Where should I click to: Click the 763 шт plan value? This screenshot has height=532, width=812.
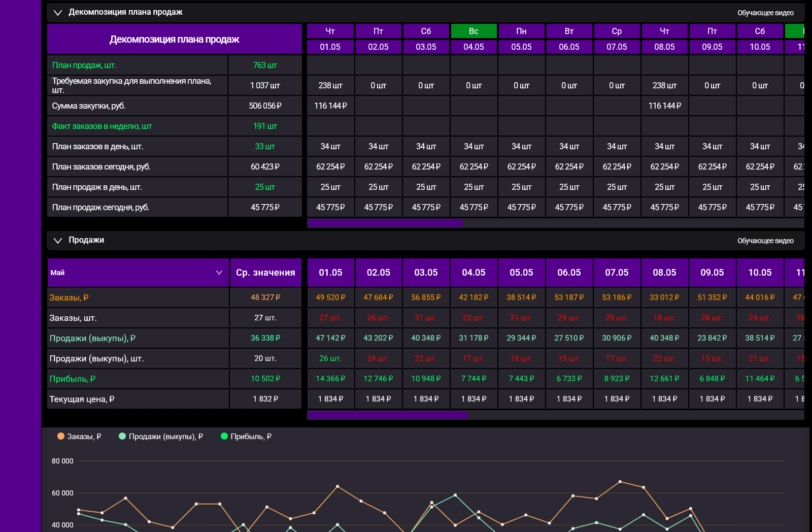(265, 65)
